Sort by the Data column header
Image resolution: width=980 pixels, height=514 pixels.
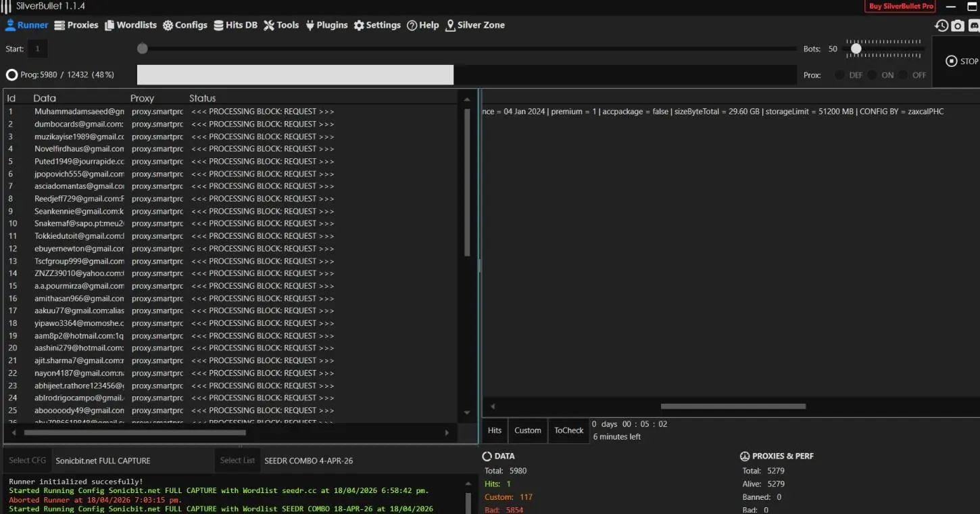45,98
